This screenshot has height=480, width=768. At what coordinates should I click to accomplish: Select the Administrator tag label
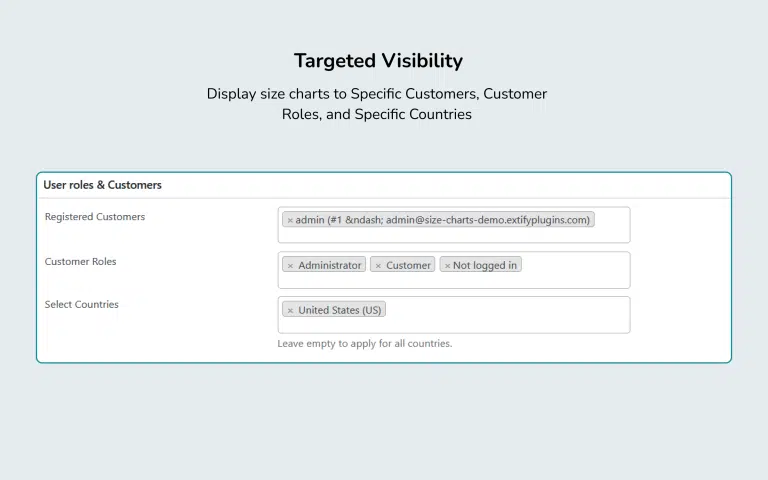tap(330, 265)
